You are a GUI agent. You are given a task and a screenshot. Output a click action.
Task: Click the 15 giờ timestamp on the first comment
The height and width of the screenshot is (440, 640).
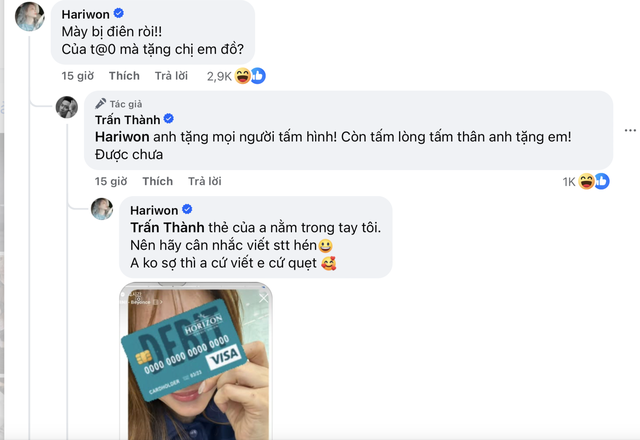[78, 76]
